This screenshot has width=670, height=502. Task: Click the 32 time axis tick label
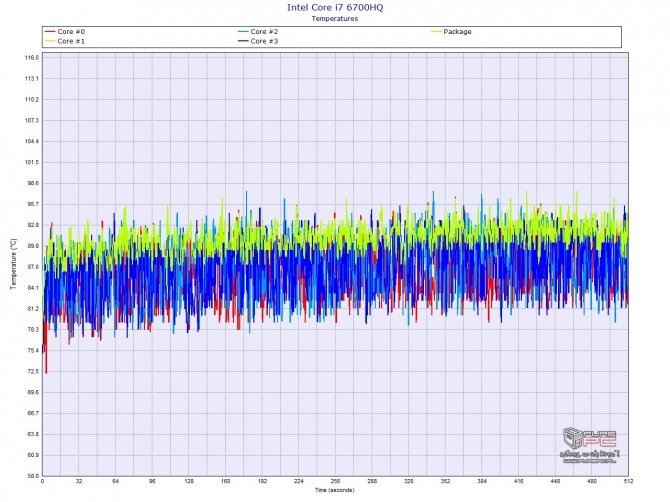coord(79,481)
